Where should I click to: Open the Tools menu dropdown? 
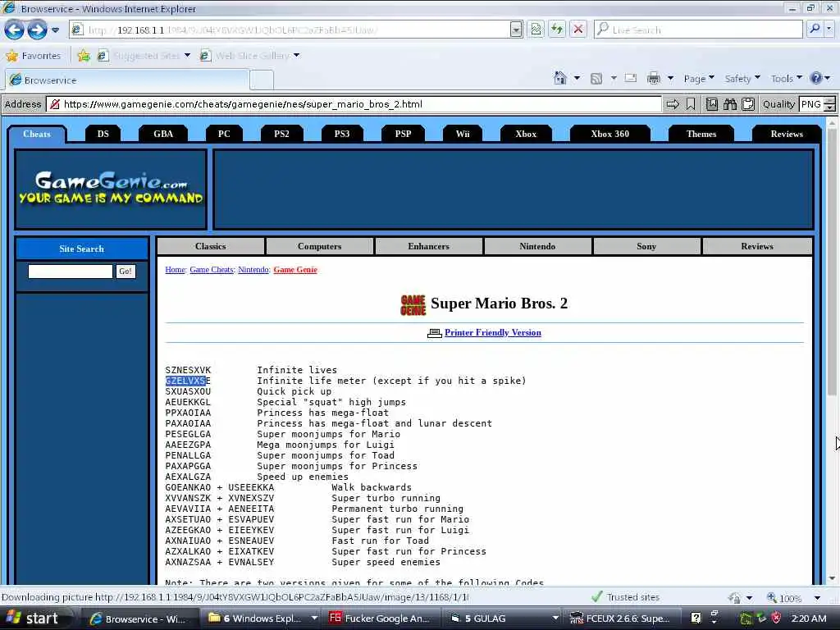(787, 78)
